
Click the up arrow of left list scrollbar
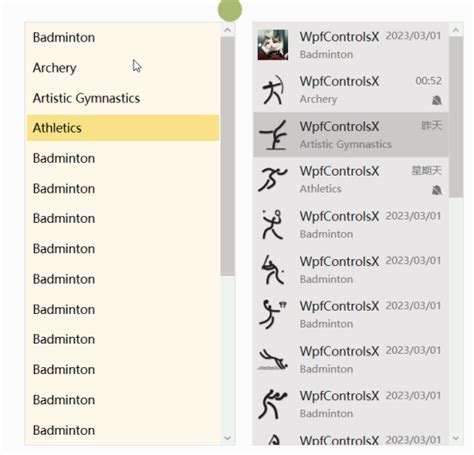pos(228,30)
